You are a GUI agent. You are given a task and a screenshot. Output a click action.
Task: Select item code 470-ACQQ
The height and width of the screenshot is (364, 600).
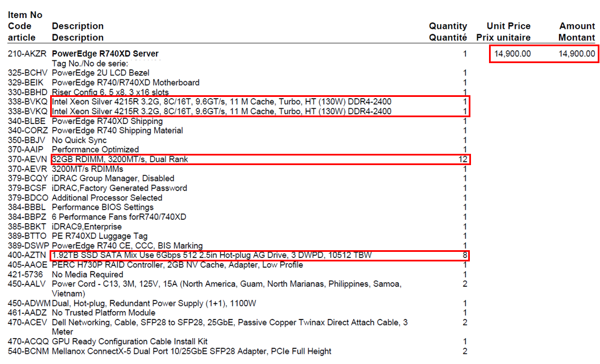(28, 341)
